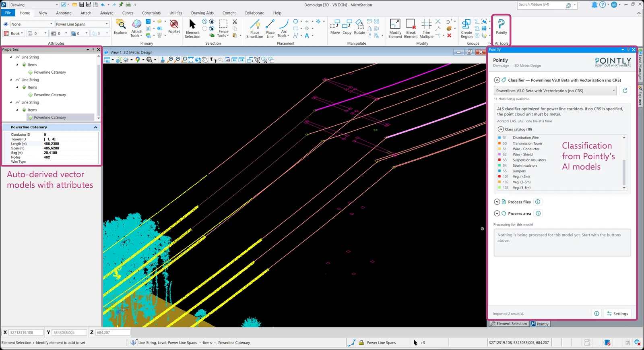Select the Place Line tool
Viewport: 644px width, 350px height.
(x=270, y=28)
